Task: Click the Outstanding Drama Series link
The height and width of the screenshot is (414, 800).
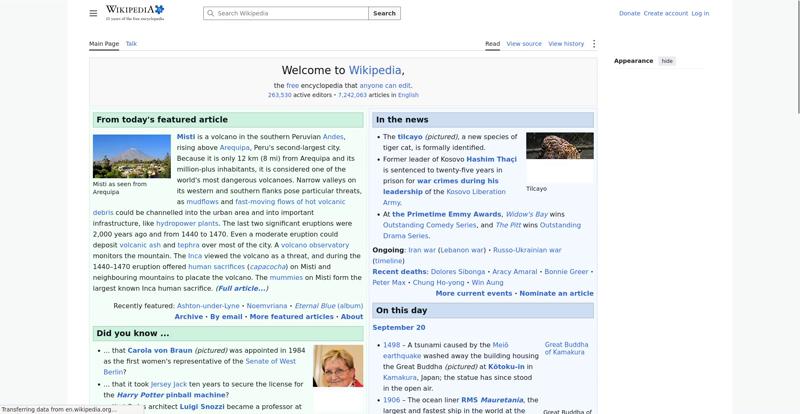Action: pyautogui.click(x=482, y=230)
